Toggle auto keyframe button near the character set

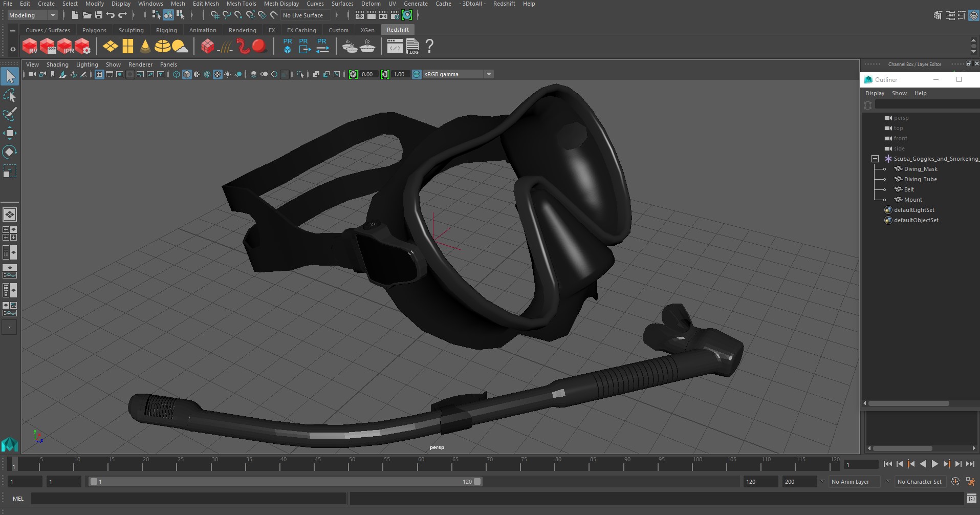pyautogui.click(x=955, y=481)
